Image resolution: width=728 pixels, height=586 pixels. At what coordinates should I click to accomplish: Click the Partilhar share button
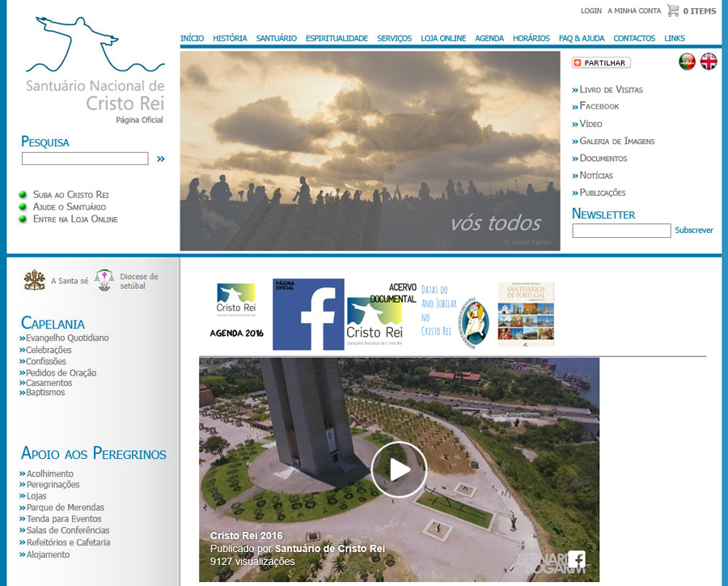click(x=601, y=63)
